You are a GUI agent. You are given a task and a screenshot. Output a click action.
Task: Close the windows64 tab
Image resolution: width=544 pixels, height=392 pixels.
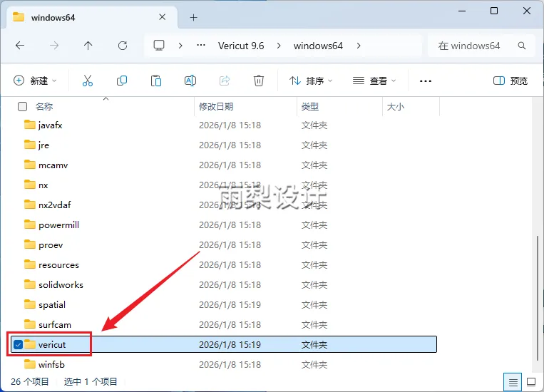point(162,17)
